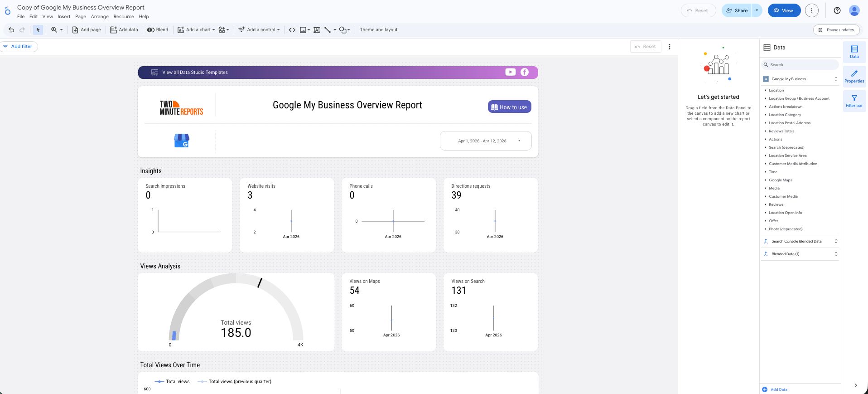Expand the Location field group

pyautogui.click(x=765, y=90)
